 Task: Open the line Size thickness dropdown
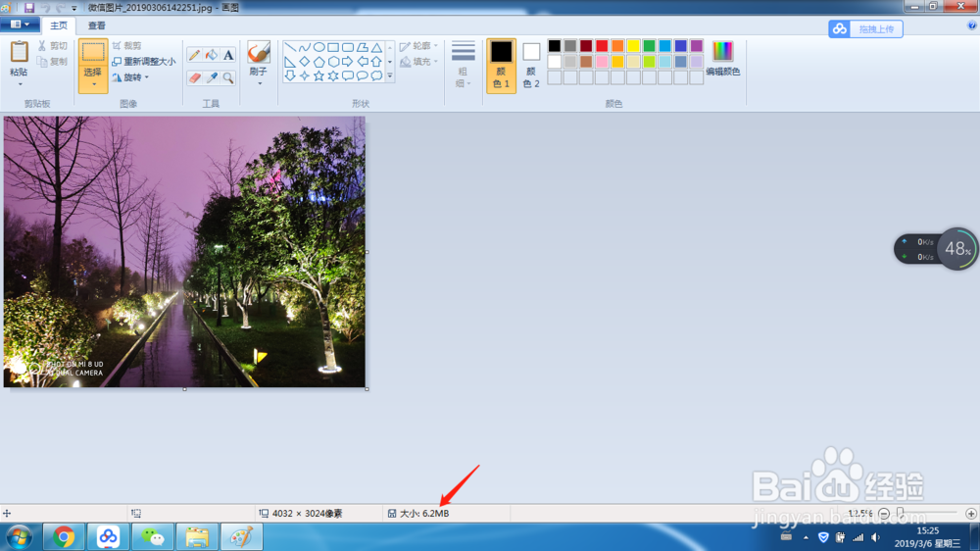464,65
